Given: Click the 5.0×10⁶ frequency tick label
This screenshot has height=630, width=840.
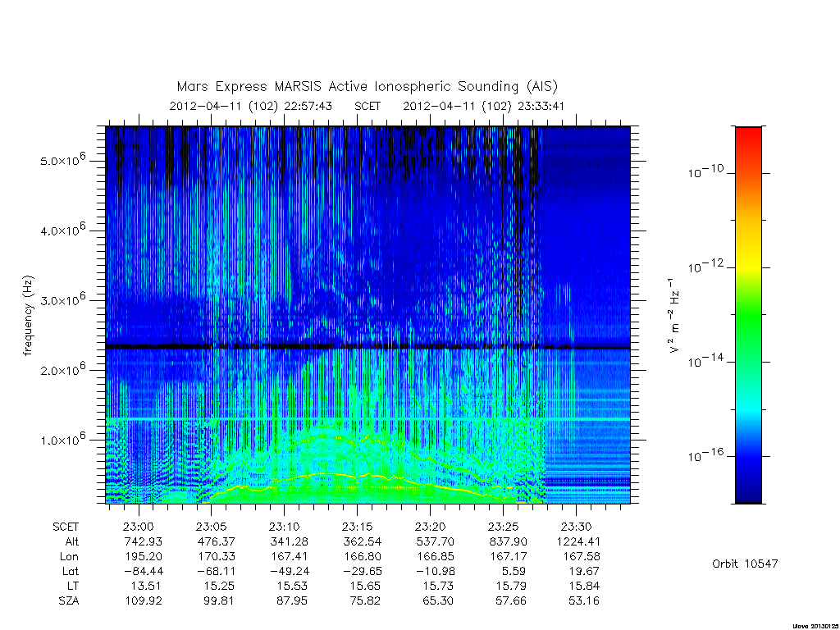Looking at the screenshot, I should [x=62, y=160].
